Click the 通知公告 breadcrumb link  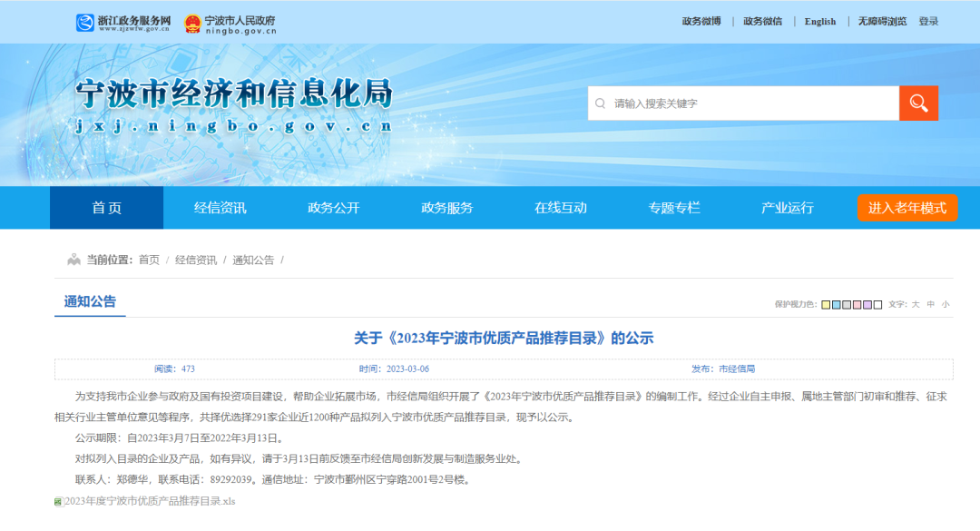(253, 260)
